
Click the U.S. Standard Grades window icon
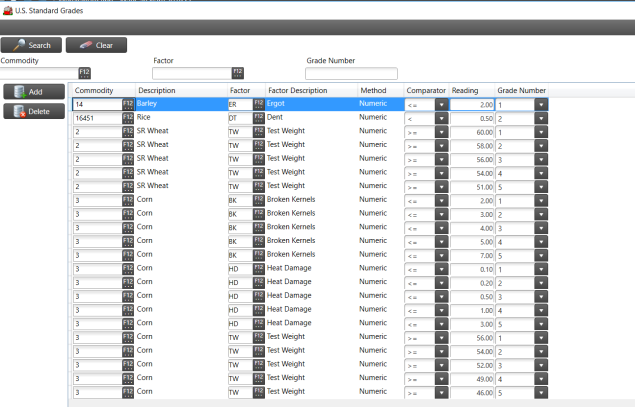coord(8,9)
